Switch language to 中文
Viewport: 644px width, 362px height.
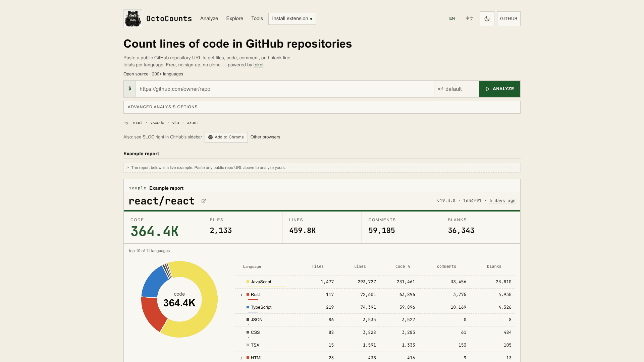[x=470, y=19]
